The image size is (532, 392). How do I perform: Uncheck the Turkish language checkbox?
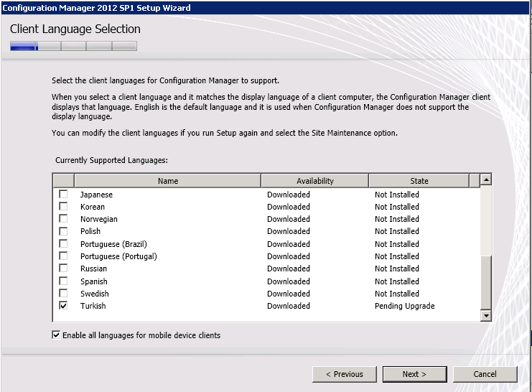(x=64, y=306)
